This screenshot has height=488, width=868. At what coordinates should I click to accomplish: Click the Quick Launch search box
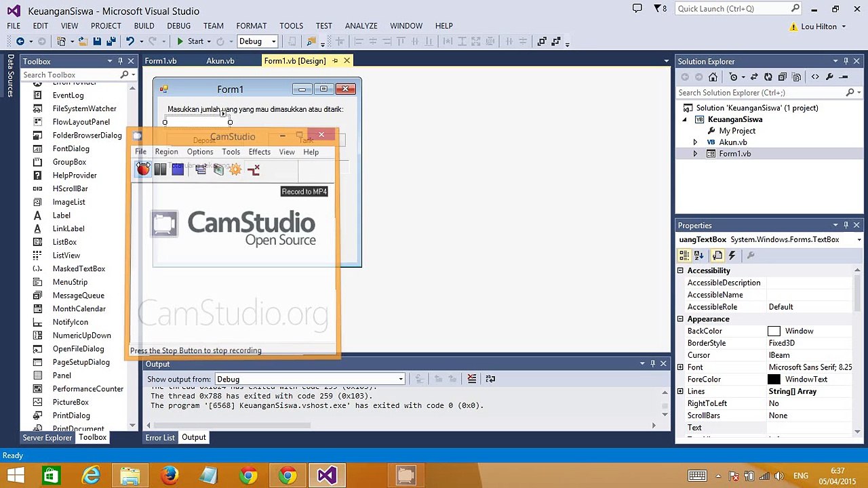(x=738, y=9)
